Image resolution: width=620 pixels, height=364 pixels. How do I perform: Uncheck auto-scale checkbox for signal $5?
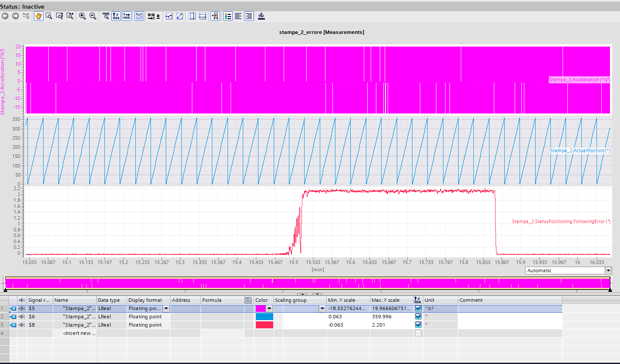pos(418,308)
